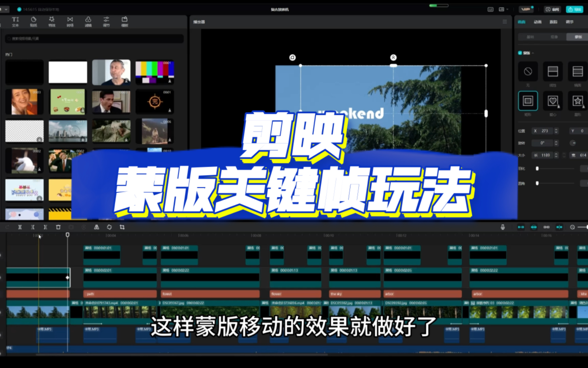Click the Export (导出) button
This screenshot has height=368, width=588.
pos(575,9)
